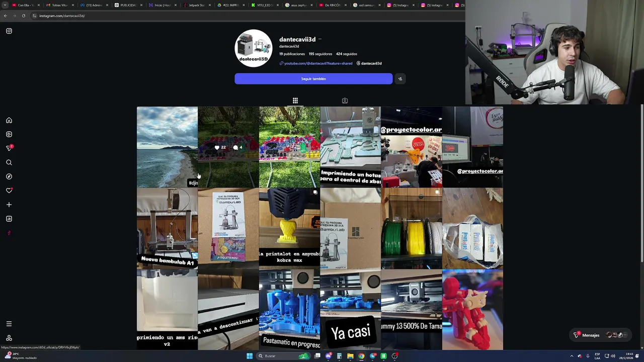Open the OBS icon in the taskbar
This screenshot has height=362, width=644.
395,356
